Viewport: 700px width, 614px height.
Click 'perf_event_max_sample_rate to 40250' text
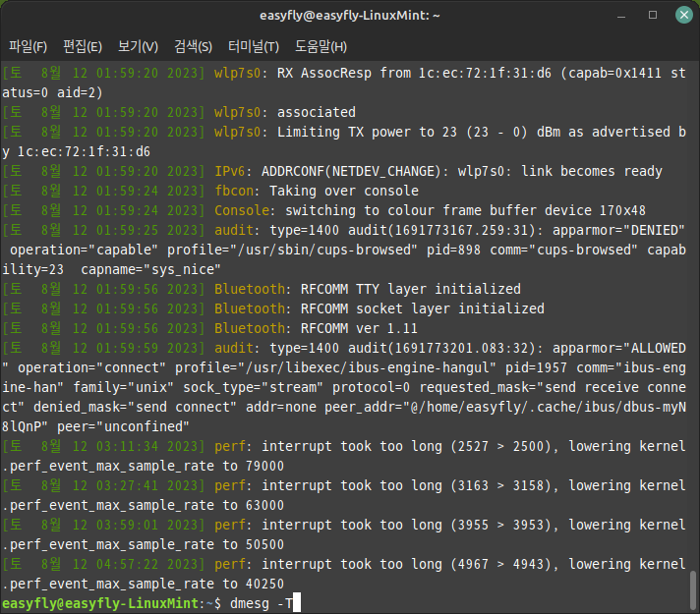point(146,584)
